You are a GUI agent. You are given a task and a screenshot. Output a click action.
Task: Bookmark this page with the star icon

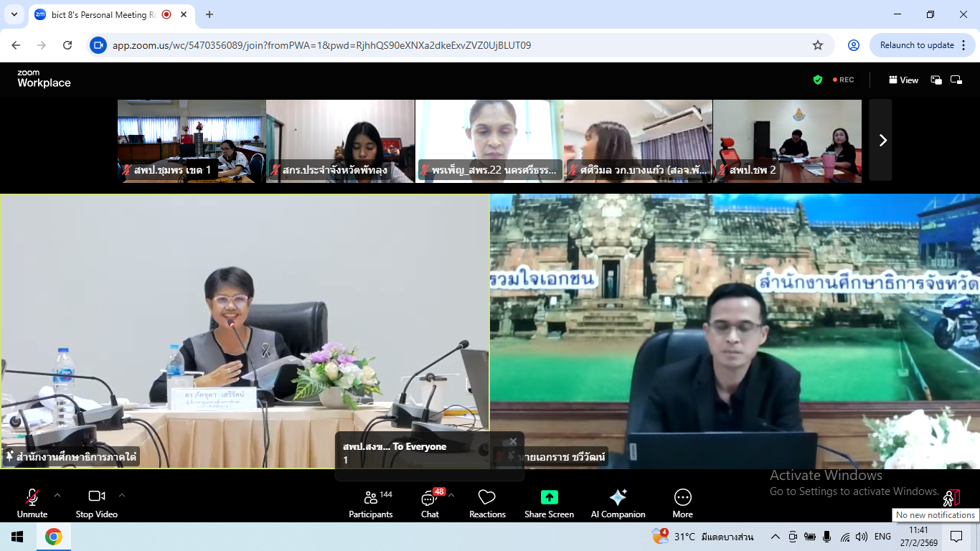click(817, 45)
